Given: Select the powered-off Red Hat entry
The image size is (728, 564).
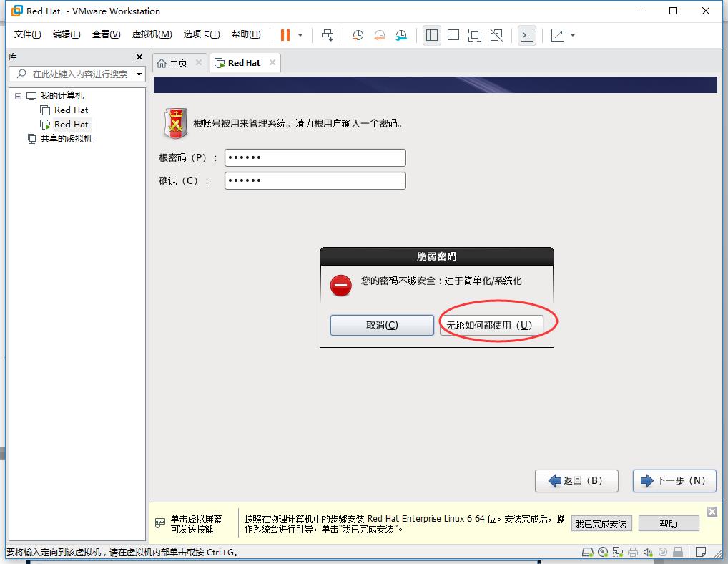Looking at the screenshot, I should [71, 110].
